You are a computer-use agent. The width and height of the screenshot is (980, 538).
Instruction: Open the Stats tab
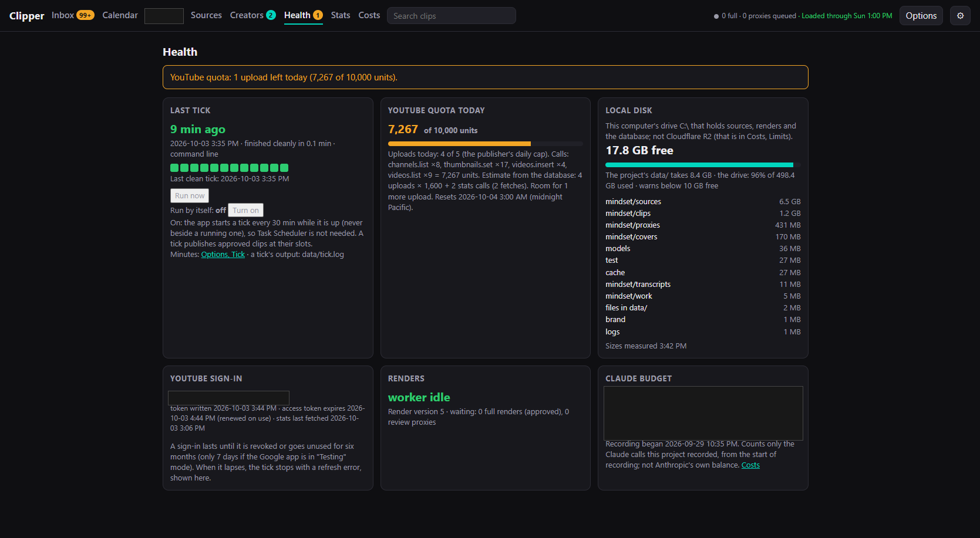click(341, 15)
